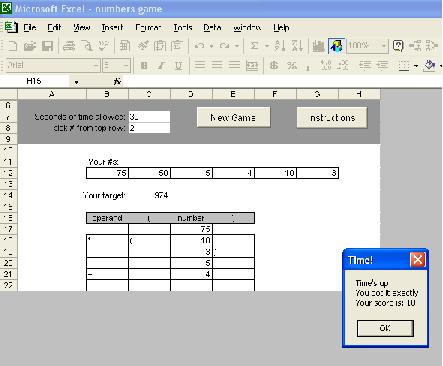
Task: Click the 'click # from top row' field
Action: click(149, 128)
